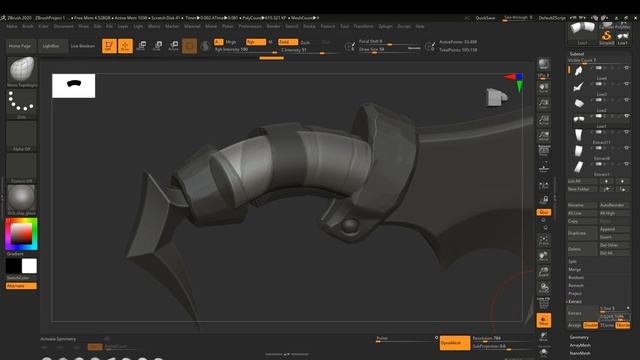This screenshot has height=360, width=640.
Task: Click the Accept extract button
Action: tap(575, 325)
